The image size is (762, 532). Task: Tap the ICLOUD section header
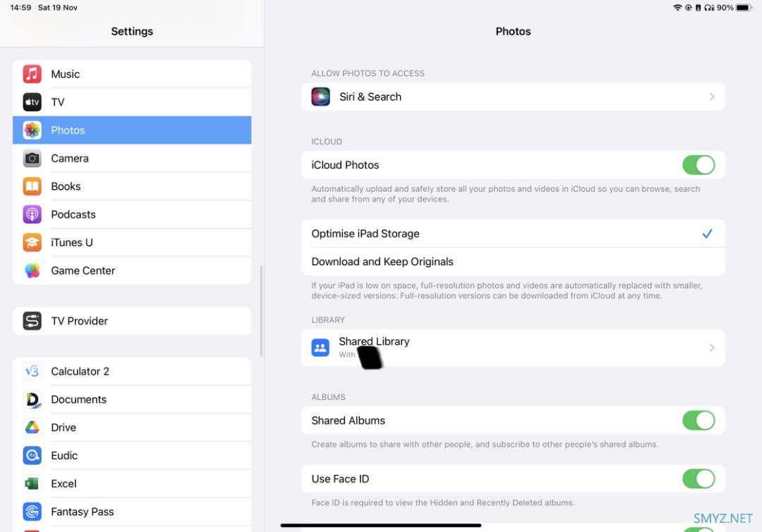(x=327, y=142)
